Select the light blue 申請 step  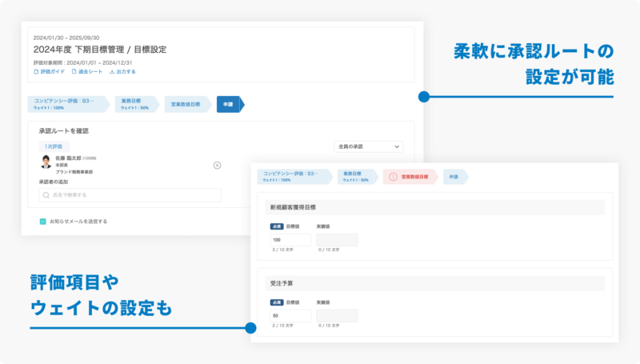(x=454, y=177)
